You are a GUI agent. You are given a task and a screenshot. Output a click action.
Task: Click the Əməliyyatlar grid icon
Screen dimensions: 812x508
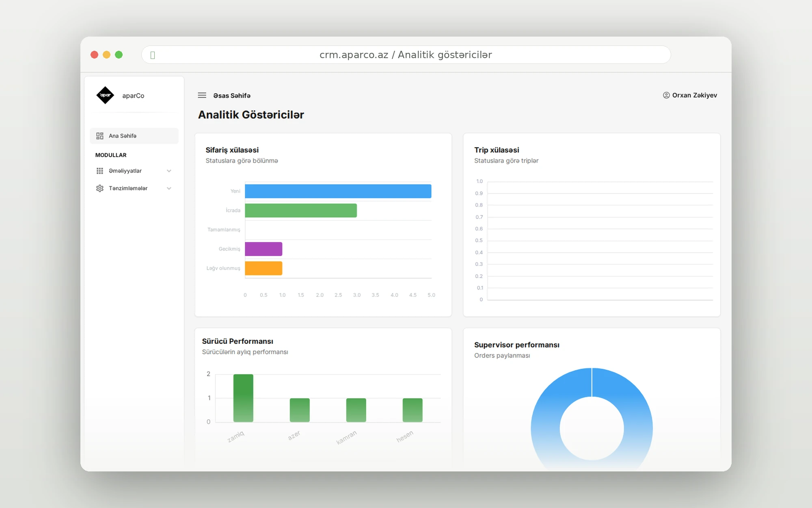(x=100, y=171)
